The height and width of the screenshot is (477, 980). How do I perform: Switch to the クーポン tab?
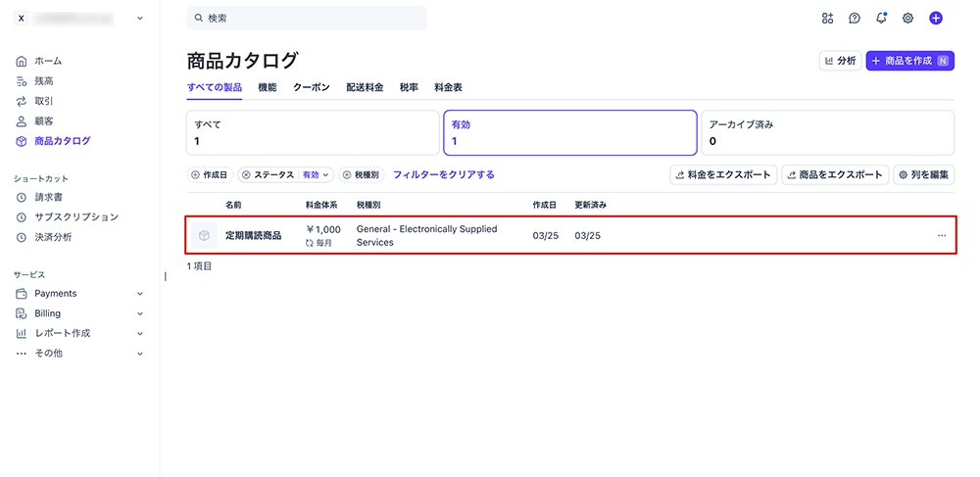[311, 87]
